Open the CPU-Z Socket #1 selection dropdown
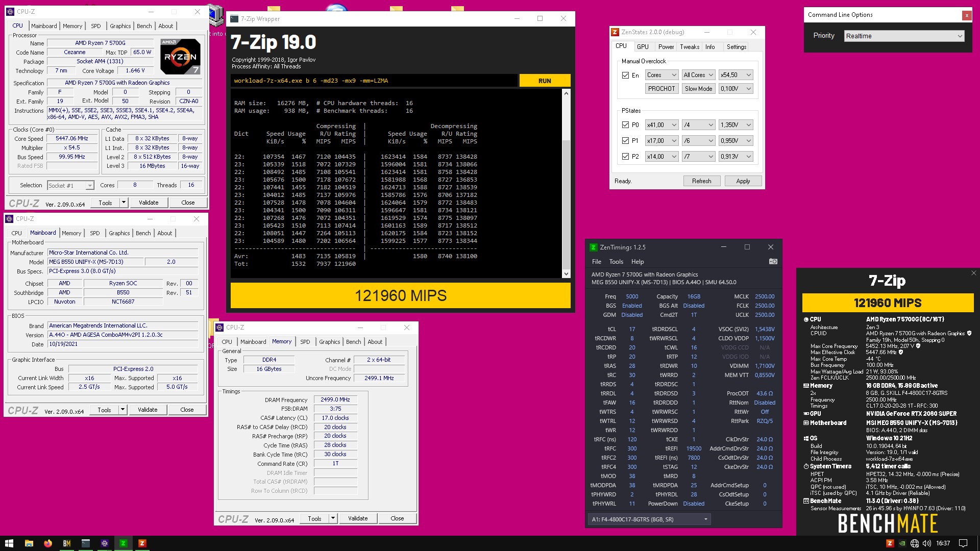 coord(70,186)
